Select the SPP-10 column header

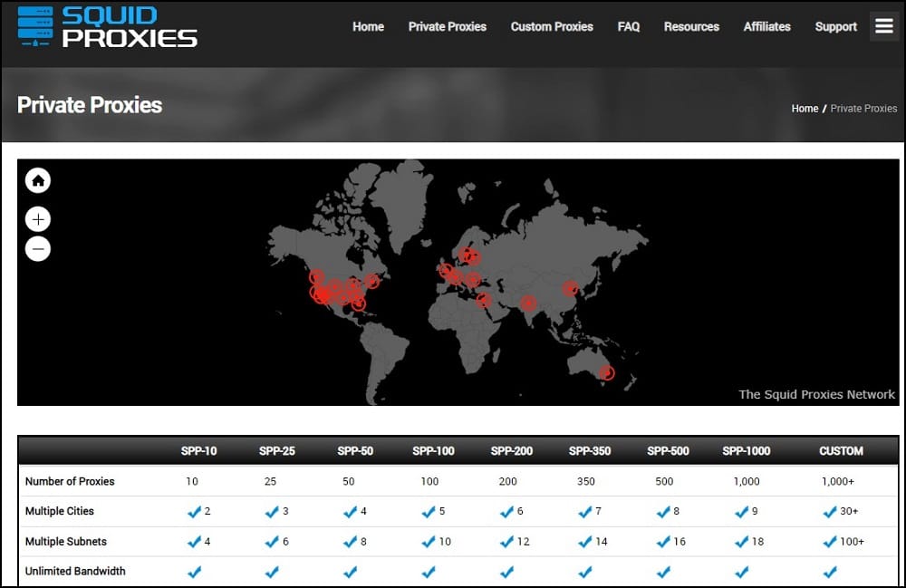pyautogui.click(x=198, y=451)
